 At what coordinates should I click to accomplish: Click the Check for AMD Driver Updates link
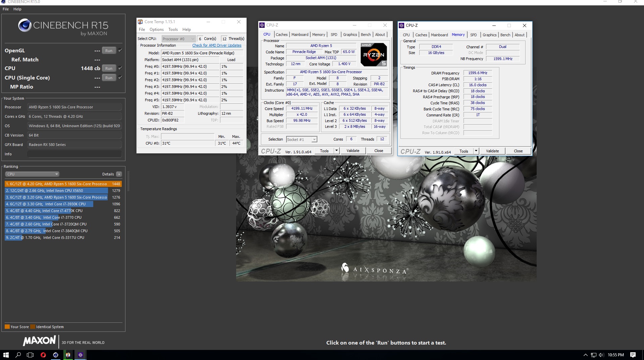(217, 45)
